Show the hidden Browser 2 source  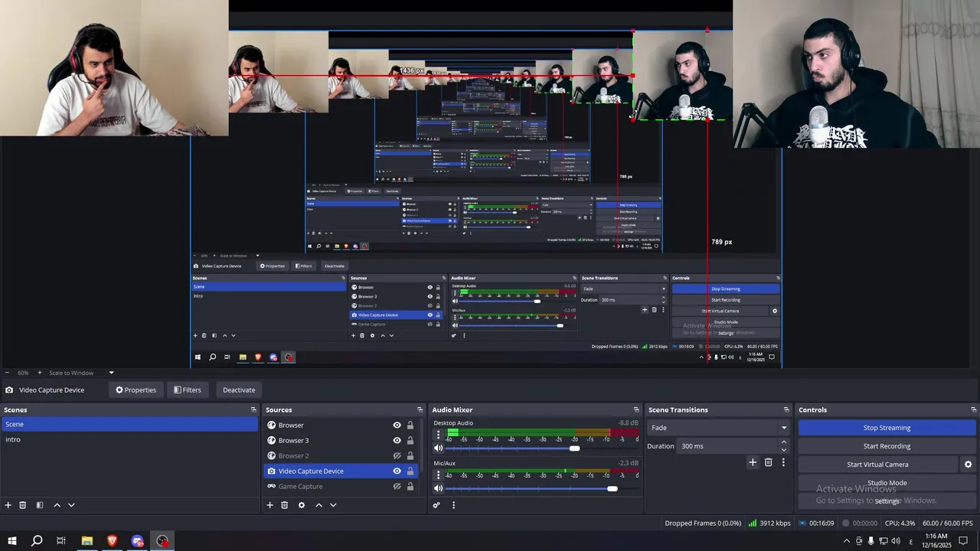point(397,456)
